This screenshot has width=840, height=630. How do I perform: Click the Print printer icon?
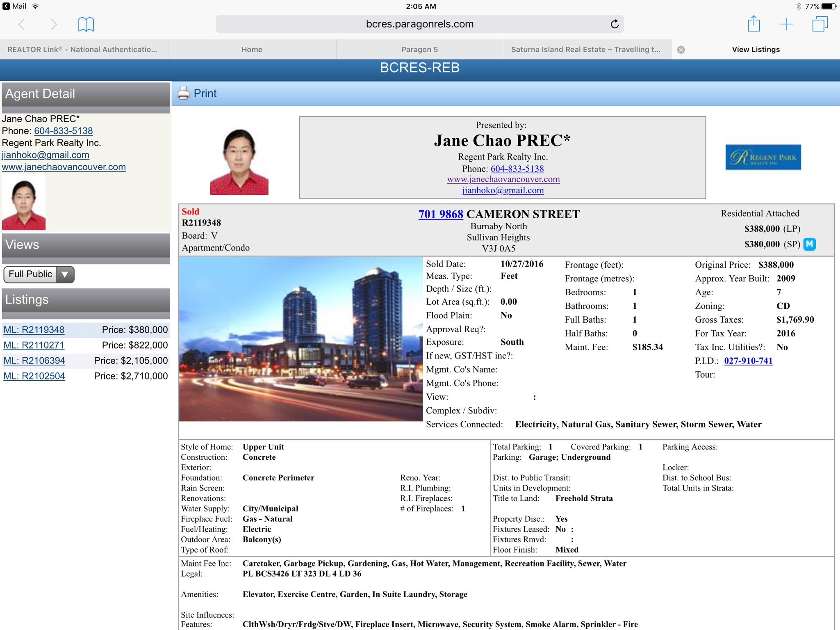tap(183, 94)
